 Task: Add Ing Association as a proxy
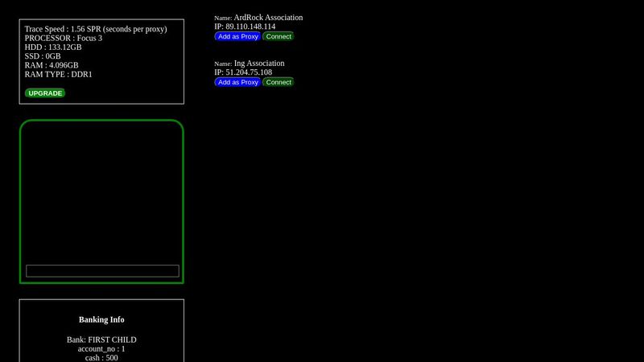(237, 82)
